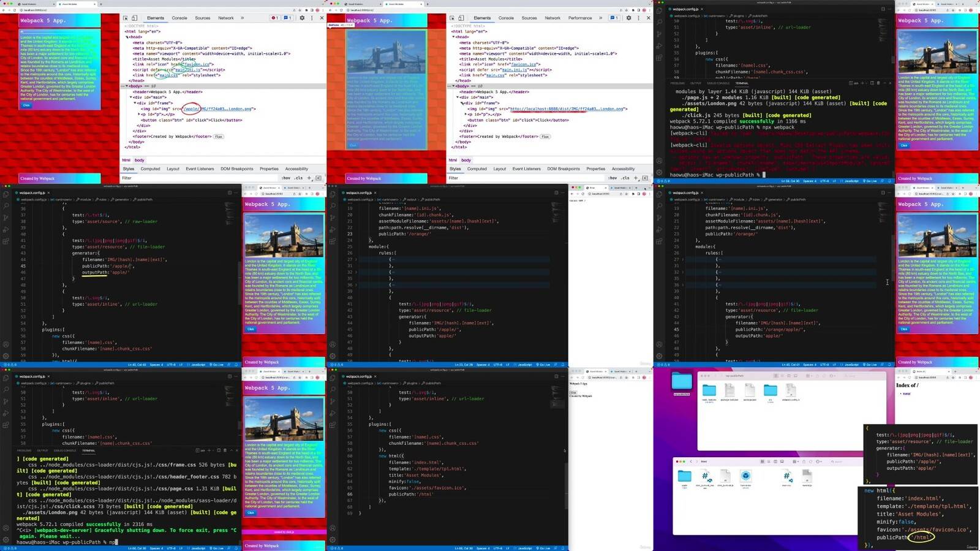Select the src folder in the top Finder window
980x551 pixels.
point(771,391)
